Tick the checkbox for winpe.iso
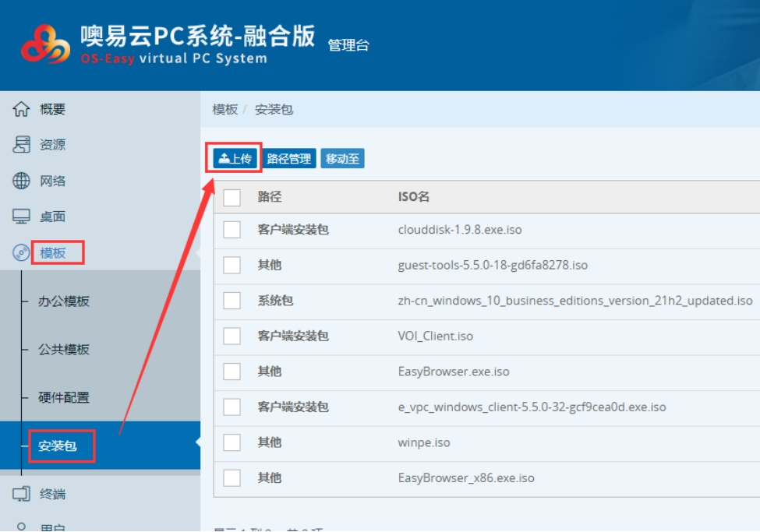This screenshot has height=532, width=760. coord(232,442)
